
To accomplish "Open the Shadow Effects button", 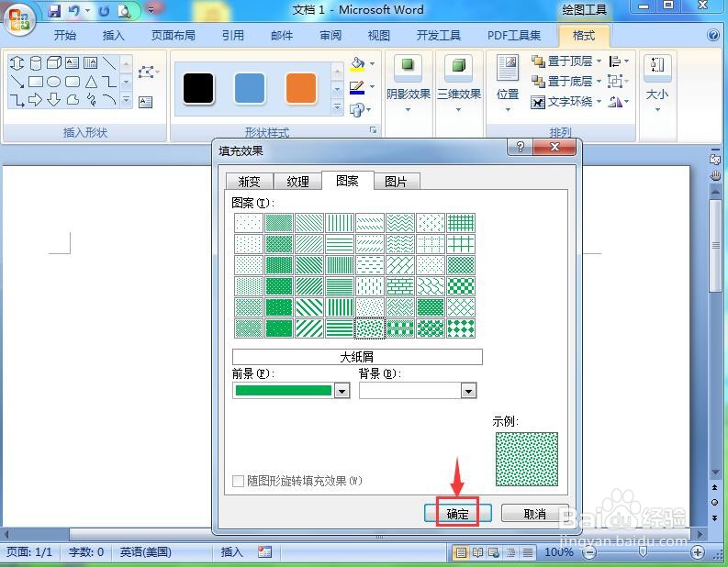I will point(409,83).
